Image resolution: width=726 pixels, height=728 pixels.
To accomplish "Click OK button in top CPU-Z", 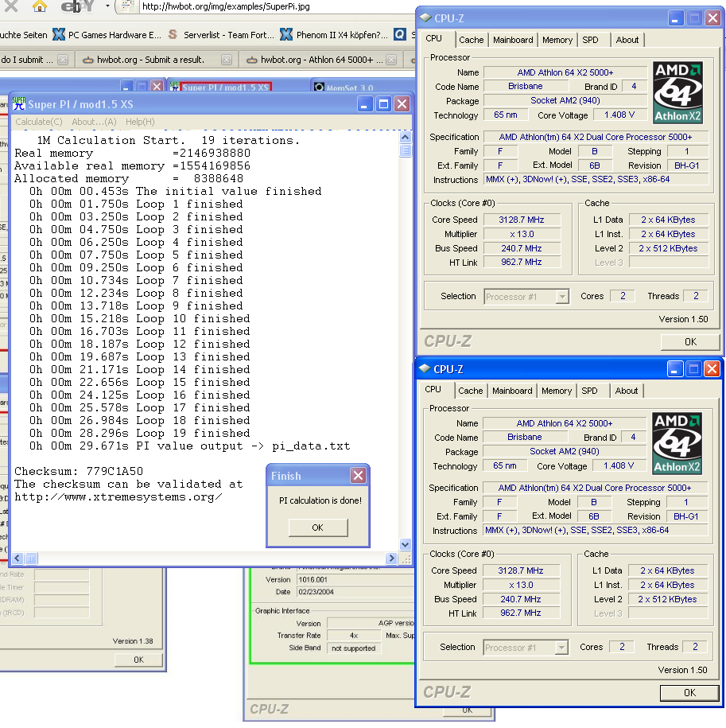I will pos(690,341).
